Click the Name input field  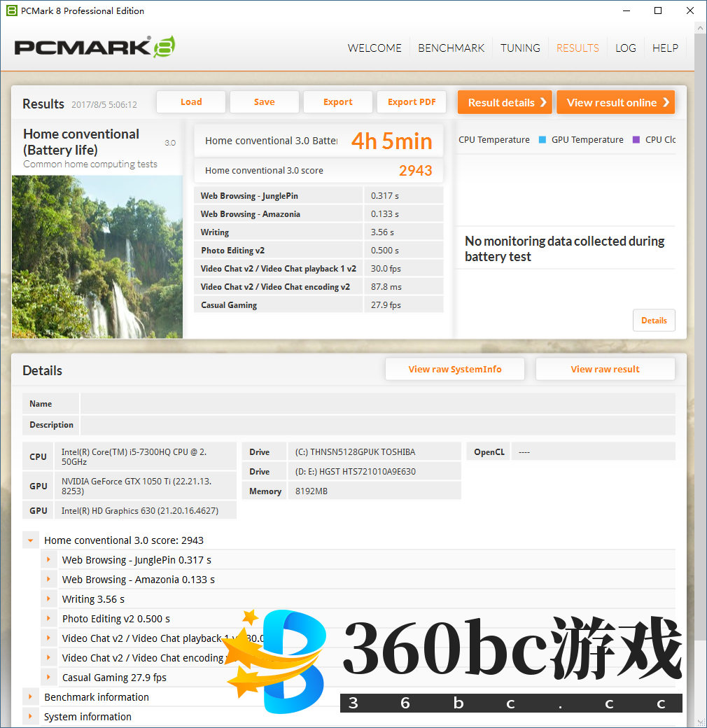click(377, 404)
